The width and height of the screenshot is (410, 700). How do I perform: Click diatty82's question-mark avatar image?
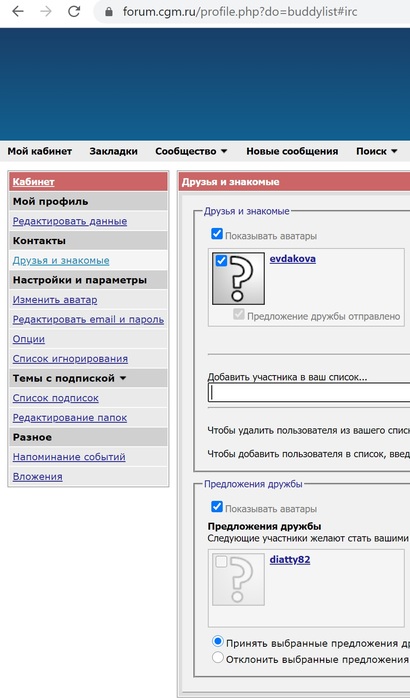coord(238,579)
